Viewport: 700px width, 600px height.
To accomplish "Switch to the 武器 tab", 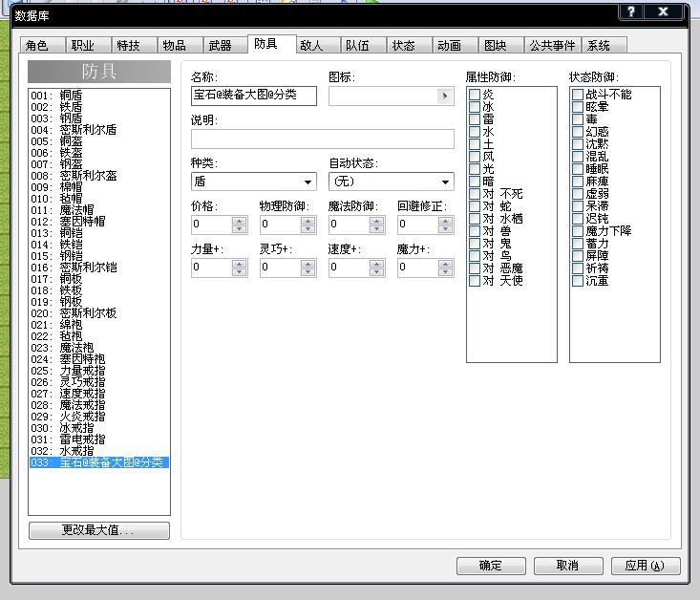I will coord(226,45).
